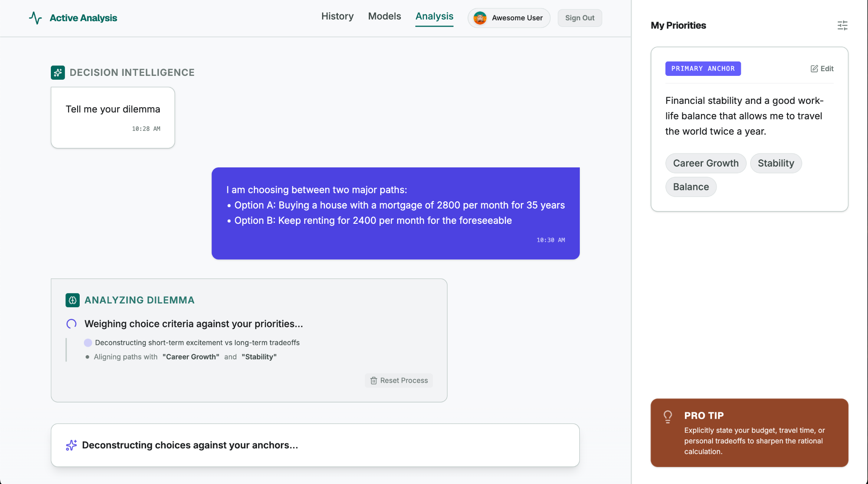Select the Stability priority tag
The height and width of the screenshot is (484, 868).
pyautogui.click(x=776, y=163)
